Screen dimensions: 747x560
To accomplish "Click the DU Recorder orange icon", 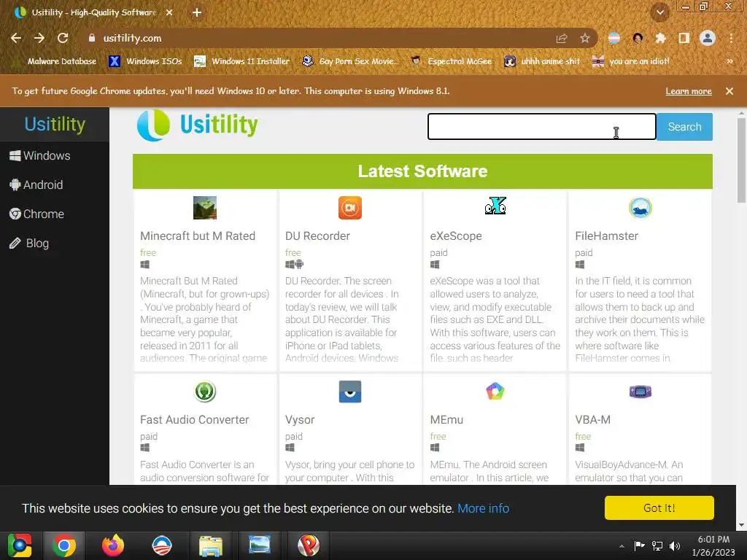I will (350, 208).
